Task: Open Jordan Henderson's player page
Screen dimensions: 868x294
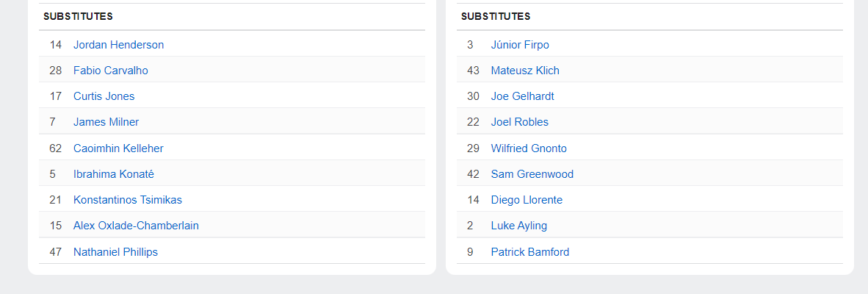Action: point(118,45)
